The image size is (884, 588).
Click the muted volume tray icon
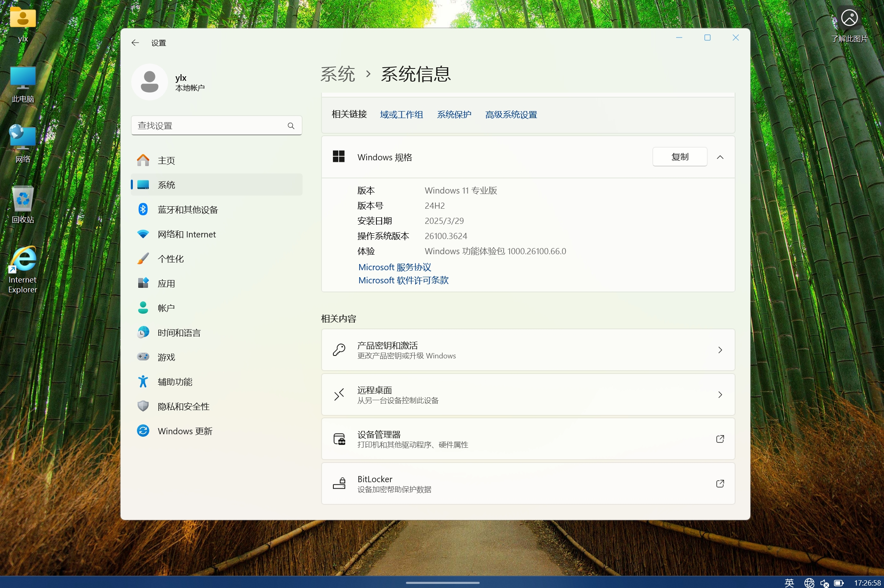click(824, 583)
